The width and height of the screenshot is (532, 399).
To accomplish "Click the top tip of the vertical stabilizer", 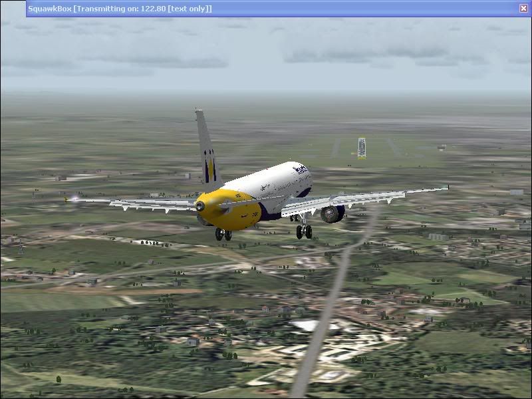I will (198, 112).
